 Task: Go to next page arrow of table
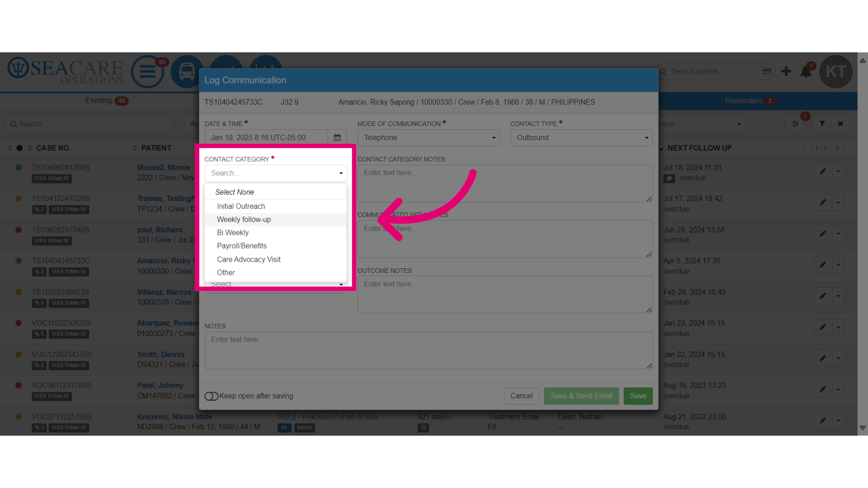(837, 148)
